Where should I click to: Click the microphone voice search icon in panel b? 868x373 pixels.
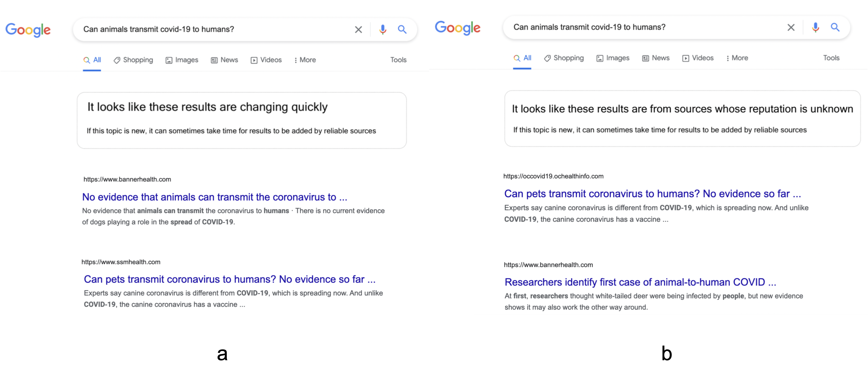point(816,27)
